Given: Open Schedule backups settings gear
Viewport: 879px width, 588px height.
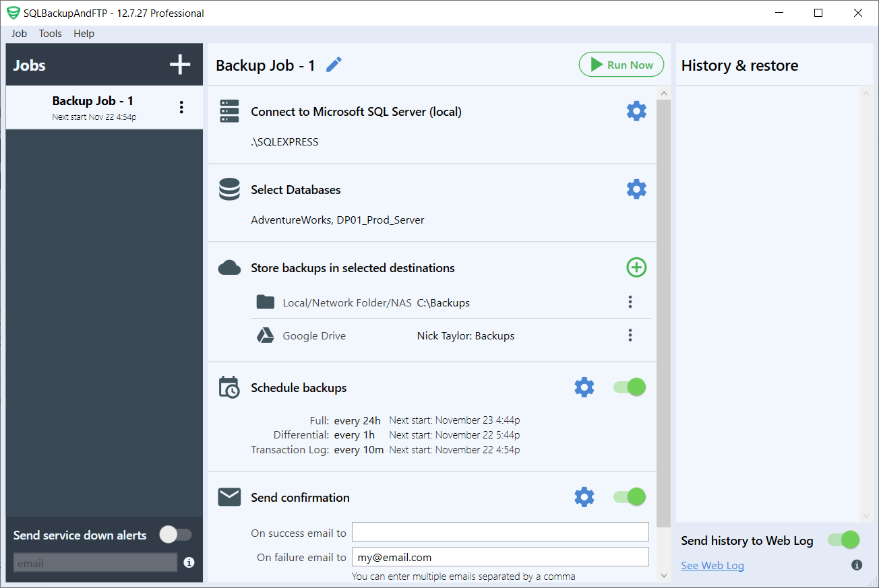Looking at the screenshot, I should point(584,387).
